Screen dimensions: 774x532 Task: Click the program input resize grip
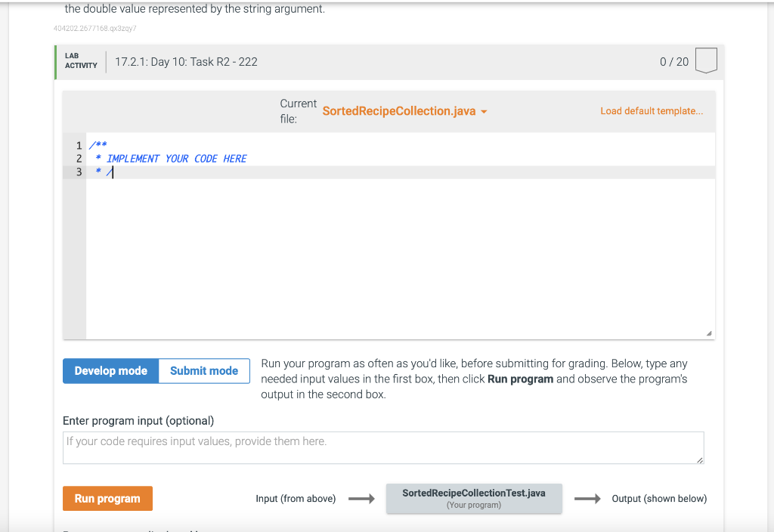point(699,460)
